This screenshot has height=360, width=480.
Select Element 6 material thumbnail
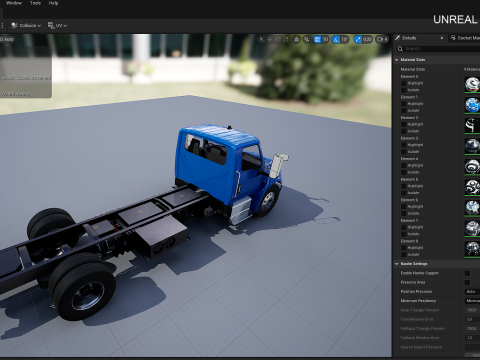pyautogui.click(x=472, y=208)
